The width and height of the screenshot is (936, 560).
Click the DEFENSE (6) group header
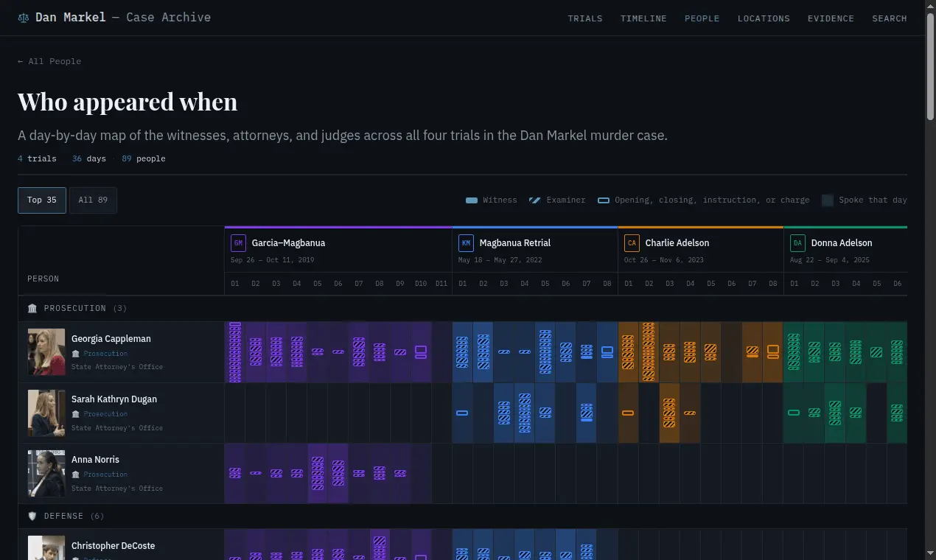tap(463, 516)
